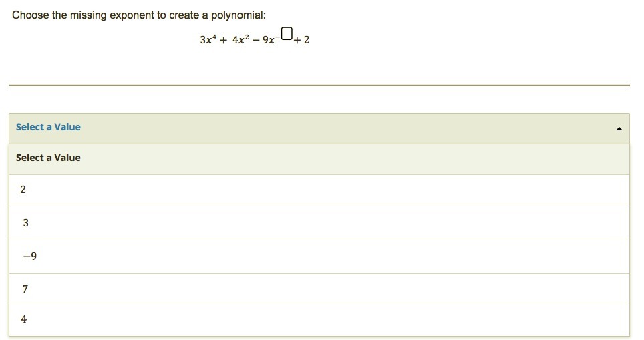Click the minus sign before 9x
The width and height of the screenshot is (644, 340).
[x=255, y=40]
